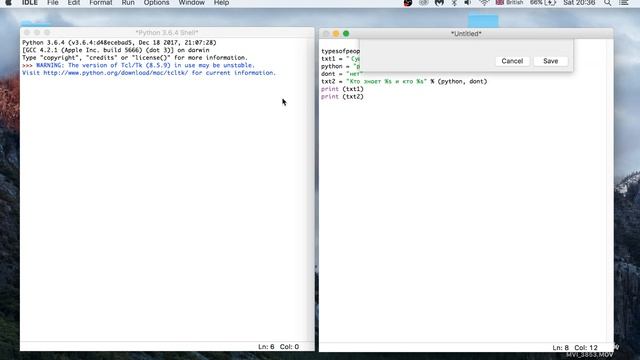Screen dimensions: 640x360
Task: Open the File menu
Action: [53, 3]
